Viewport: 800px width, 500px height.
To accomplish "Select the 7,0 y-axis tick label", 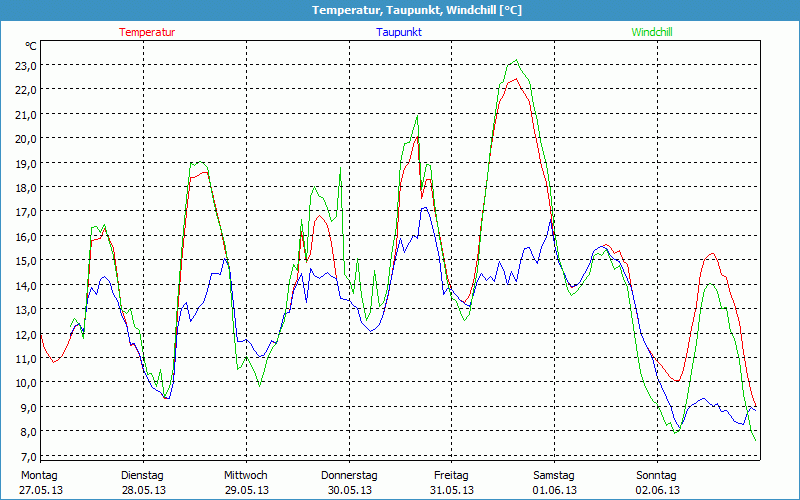I will tap(26, 456).
